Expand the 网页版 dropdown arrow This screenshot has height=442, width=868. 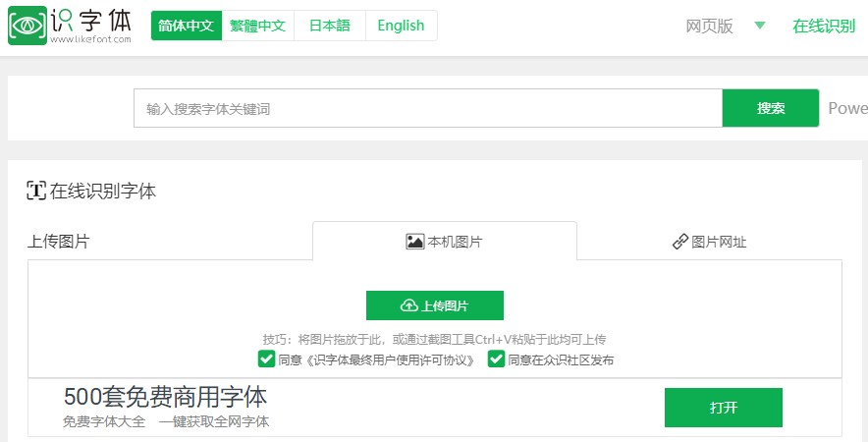click(760, 25)
